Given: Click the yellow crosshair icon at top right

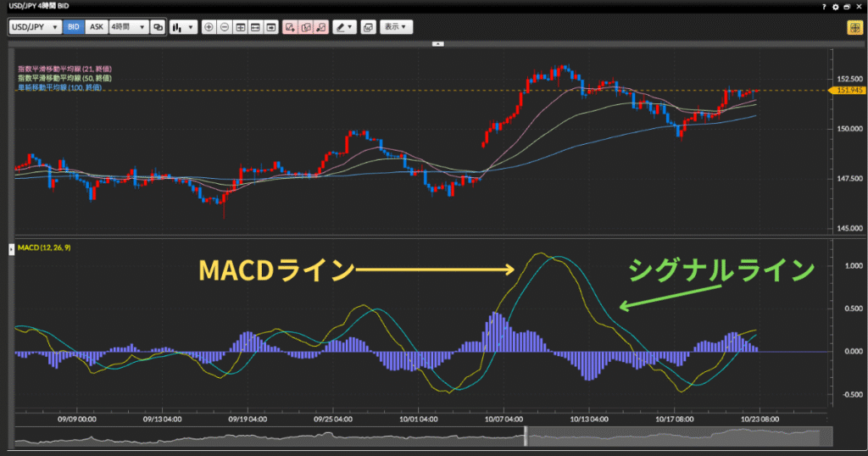Looking at the screenshot, I should coord(854,27).
